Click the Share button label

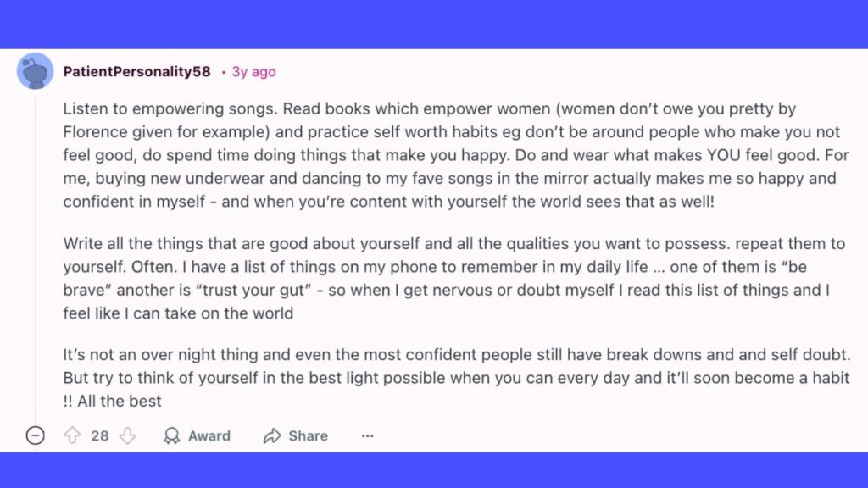[308, 435]
